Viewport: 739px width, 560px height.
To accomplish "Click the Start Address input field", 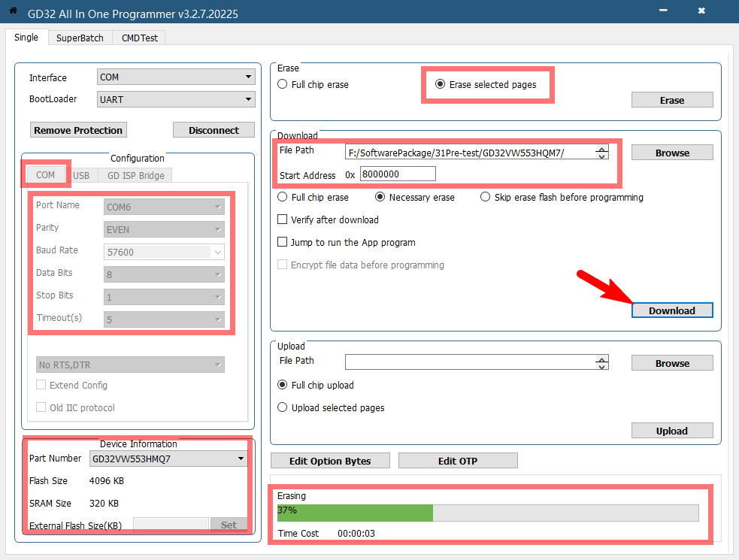I will pyautogui.click(x=398, y=174).
